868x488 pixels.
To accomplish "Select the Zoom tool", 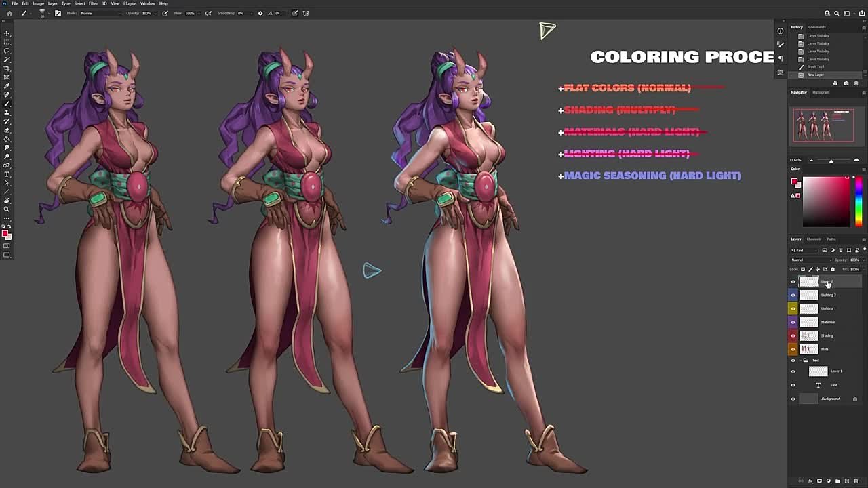I will 7,209.
